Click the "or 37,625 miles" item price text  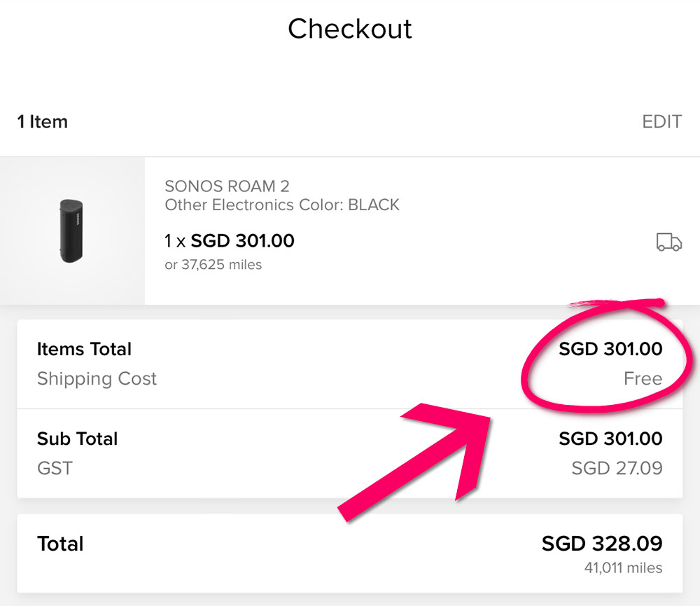tap(213, 265)
